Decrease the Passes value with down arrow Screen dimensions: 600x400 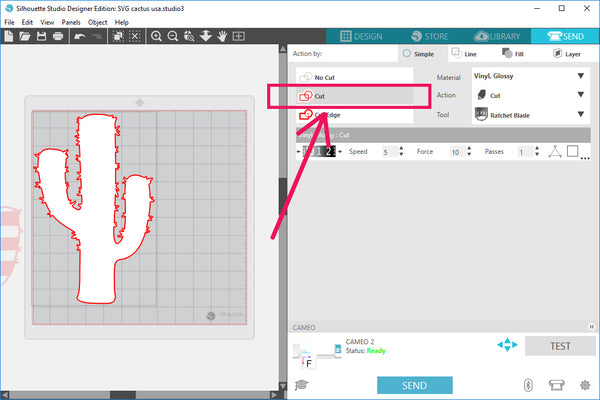point(537,154)
